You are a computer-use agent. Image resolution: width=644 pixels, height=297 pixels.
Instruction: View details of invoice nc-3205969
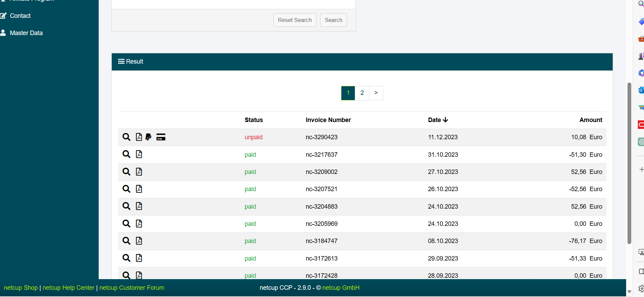tap(127, 223)
